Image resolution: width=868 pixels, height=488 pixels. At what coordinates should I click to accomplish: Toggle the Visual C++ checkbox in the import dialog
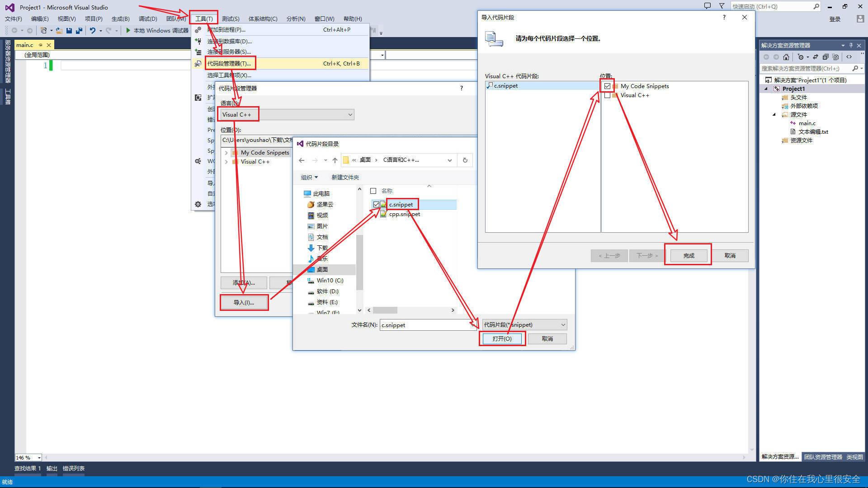click(x=607, y=95)
